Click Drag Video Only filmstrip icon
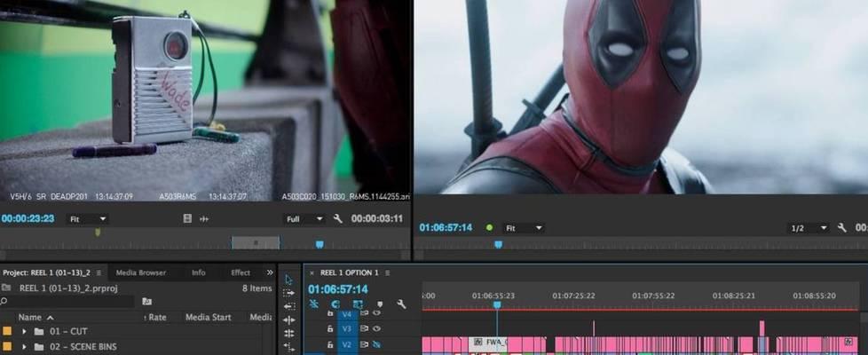Viewport: 868px width, 355px height. click(187, 218)
